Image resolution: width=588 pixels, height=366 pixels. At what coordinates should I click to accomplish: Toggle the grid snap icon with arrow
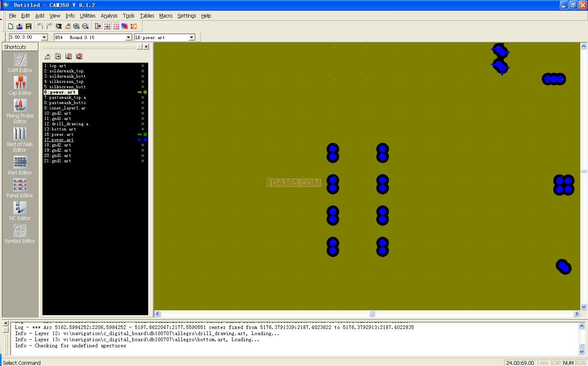coord(107,26)
